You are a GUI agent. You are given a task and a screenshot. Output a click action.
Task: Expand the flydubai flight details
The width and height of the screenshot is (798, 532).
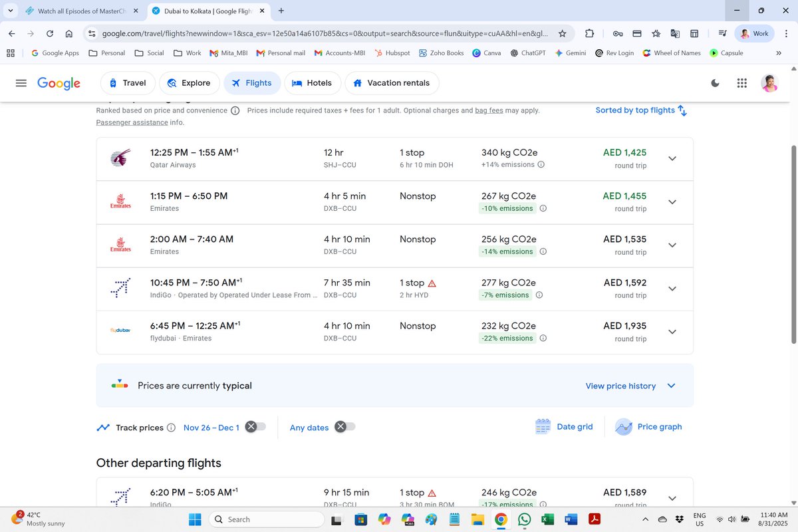[x=672, y=332]
